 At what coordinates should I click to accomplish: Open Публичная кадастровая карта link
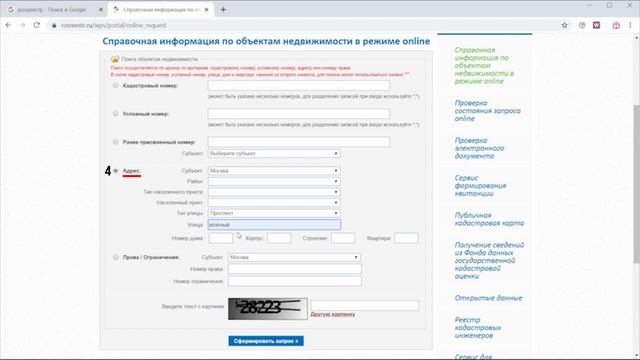coord(489,219)
